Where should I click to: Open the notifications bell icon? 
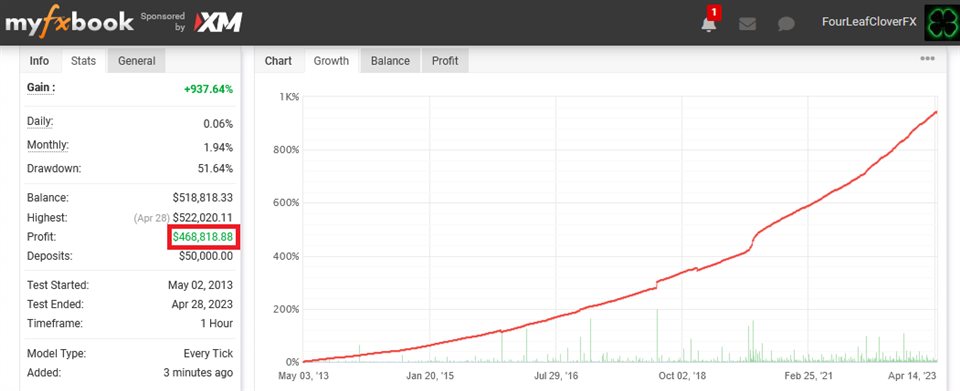click(708, 24)
